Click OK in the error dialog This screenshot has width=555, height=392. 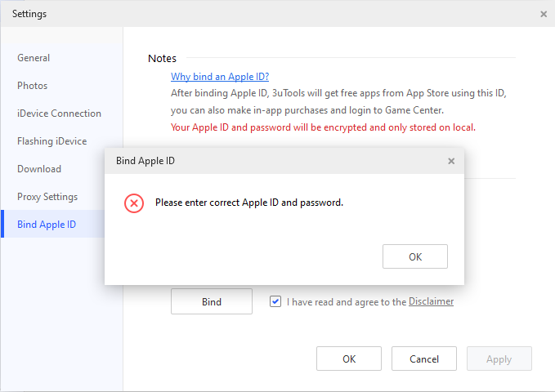click(x=415, y=256)
